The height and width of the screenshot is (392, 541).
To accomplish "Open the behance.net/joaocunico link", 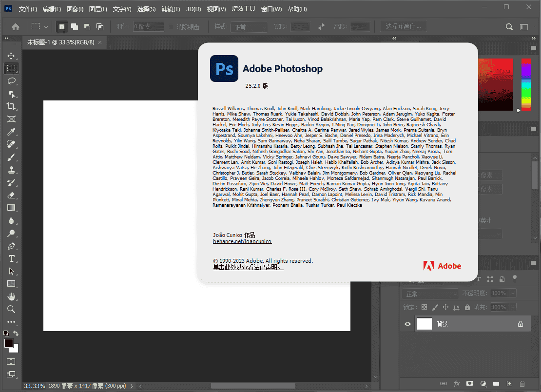I will coord(242,241).
